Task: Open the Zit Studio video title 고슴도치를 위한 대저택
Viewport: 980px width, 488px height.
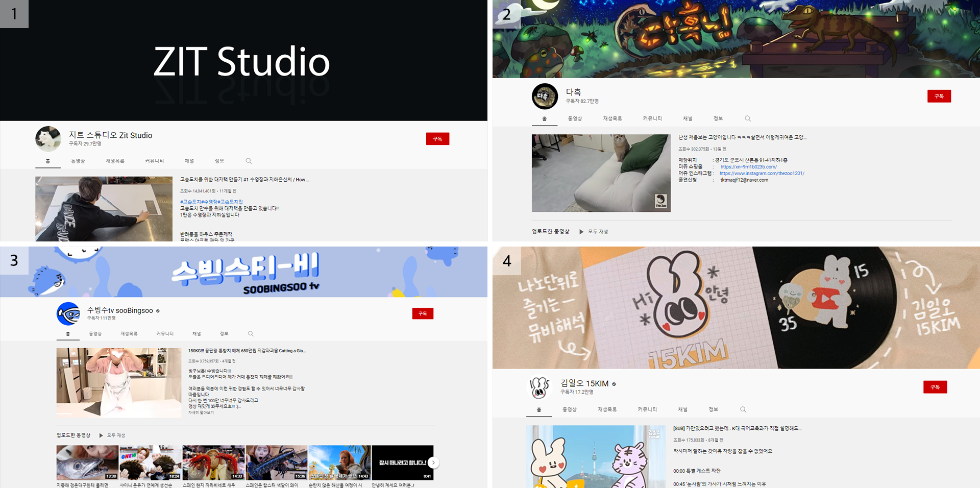Action: tap(244, 180)
